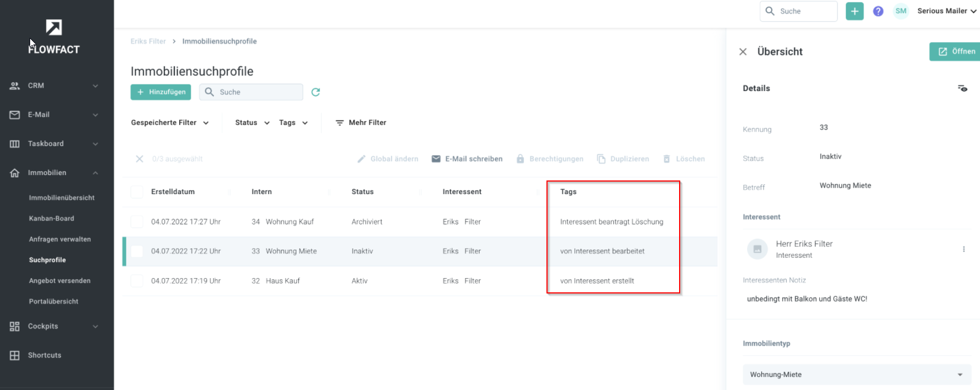Click the green plus icon in top bar
Screen dimensions: 980x390
pyautogui.click(x=854, y=11)
